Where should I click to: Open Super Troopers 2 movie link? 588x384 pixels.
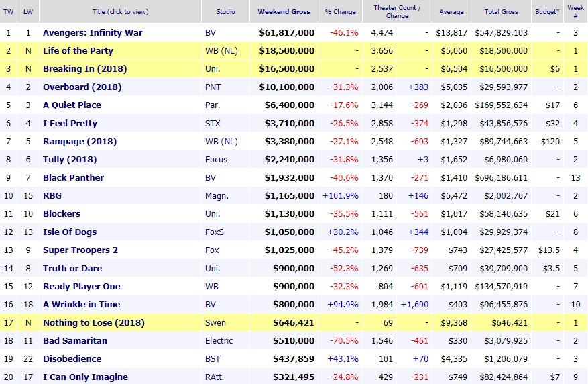pos(80,250)
